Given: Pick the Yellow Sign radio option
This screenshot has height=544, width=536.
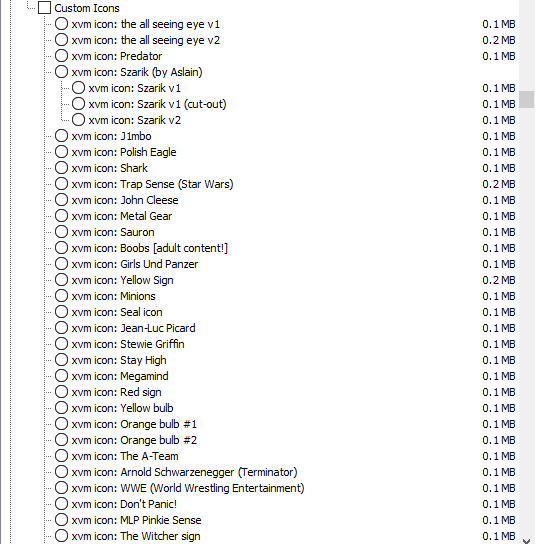Looking at the screenshot, I should click(x=61, y=280).
